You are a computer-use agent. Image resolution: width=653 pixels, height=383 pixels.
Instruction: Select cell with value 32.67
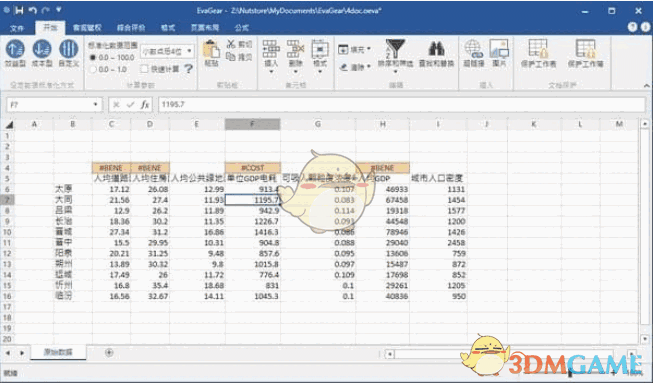pyautogui.click(x=150, y=296)
